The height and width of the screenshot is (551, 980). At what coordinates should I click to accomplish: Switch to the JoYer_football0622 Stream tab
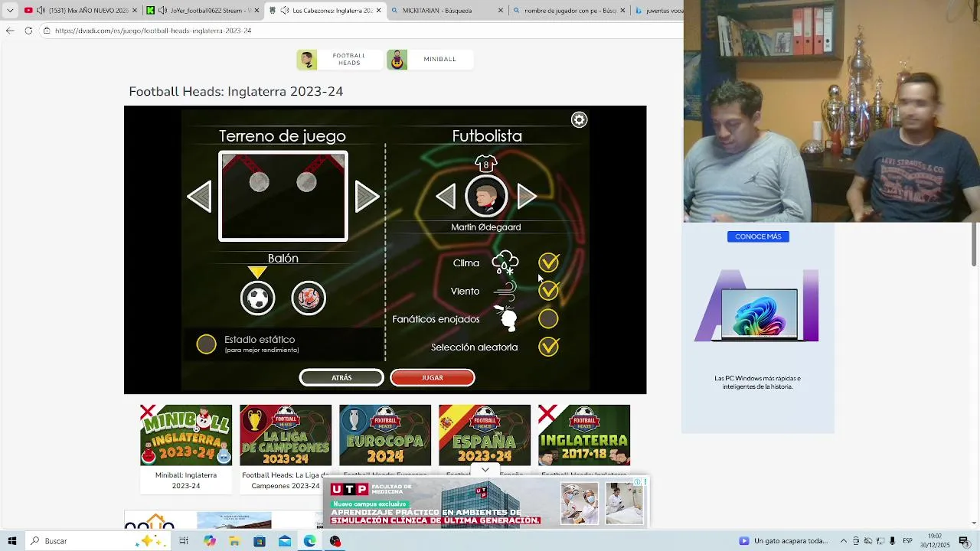pyautogui.click(x=204, y=10)
